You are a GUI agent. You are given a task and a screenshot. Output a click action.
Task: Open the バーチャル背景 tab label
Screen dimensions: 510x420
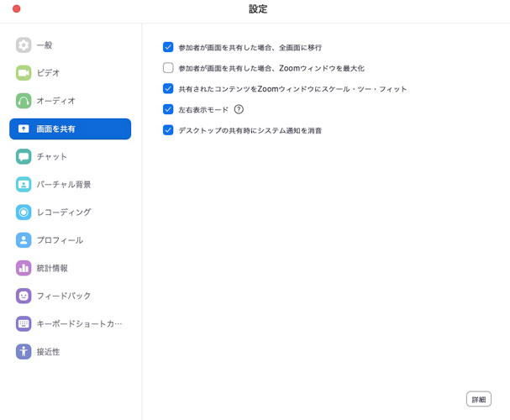(64, 185)
